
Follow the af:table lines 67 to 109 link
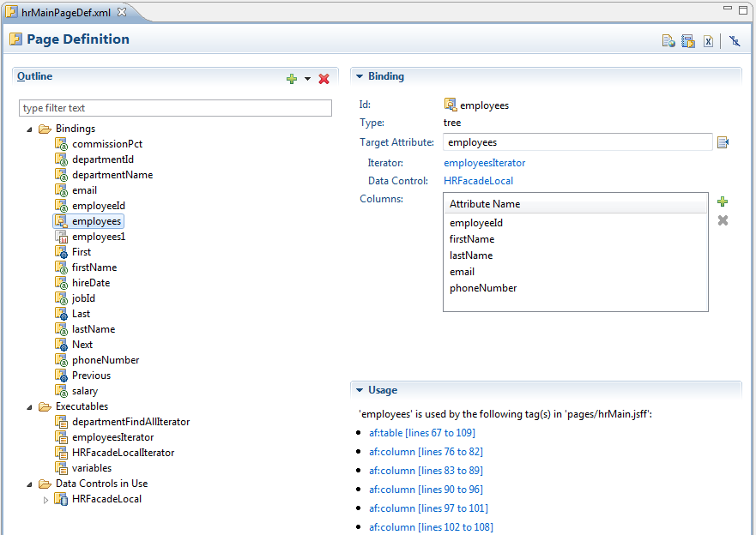421,432
